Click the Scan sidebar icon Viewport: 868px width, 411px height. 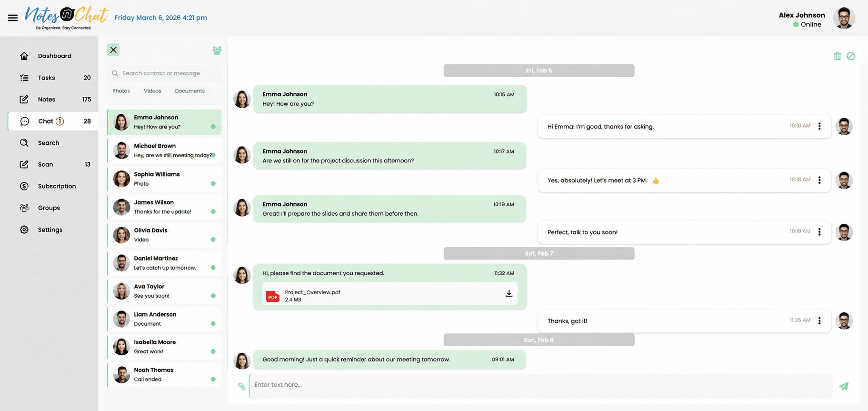tap(24, 164)
